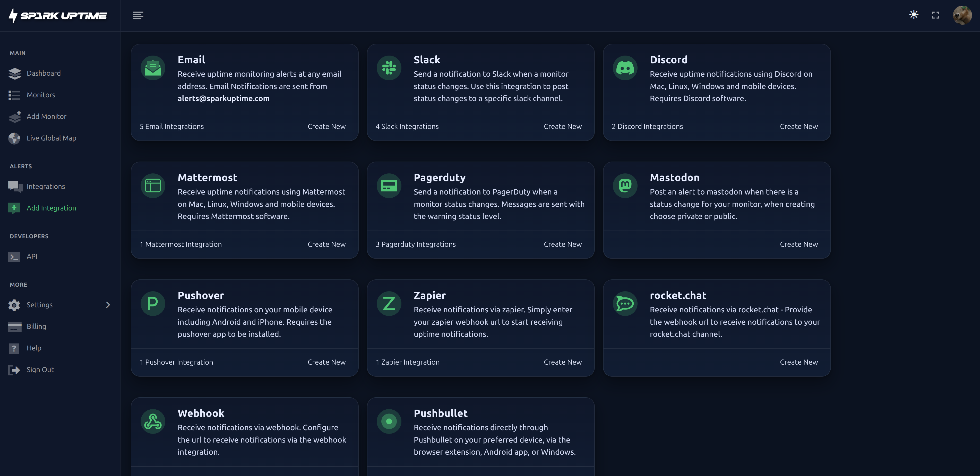Go to Live Global Map
The image size is (980, 476).
click(51, 138)
